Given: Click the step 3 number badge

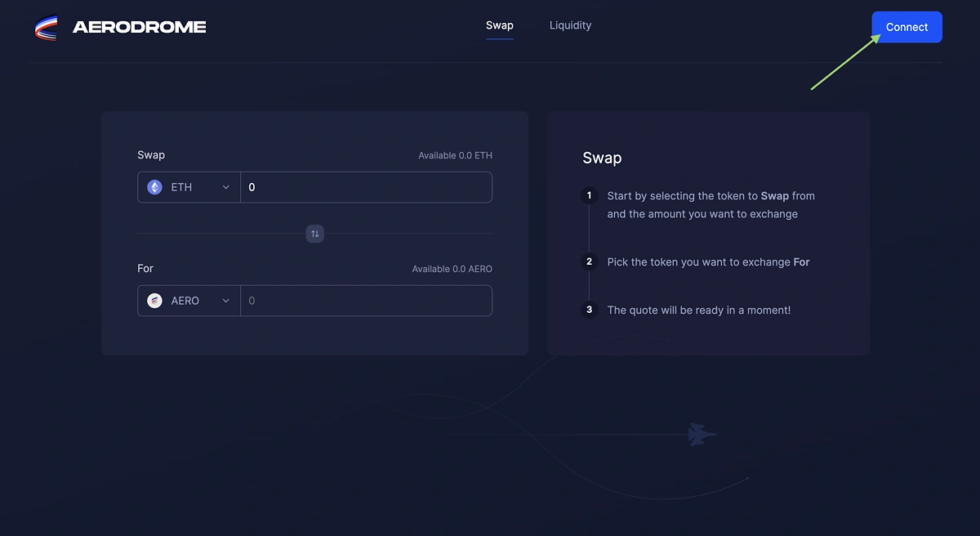Looking at the screenshot, I should [x=589, y=310].
